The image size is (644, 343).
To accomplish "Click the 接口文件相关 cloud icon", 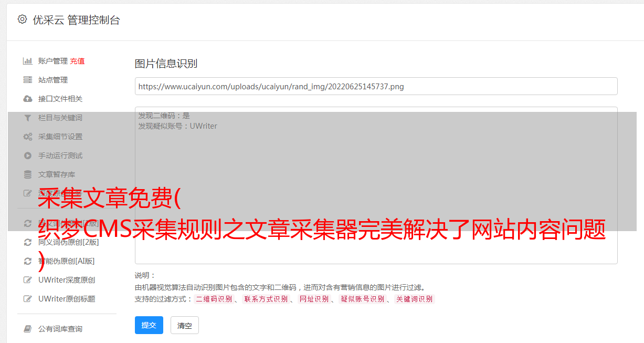I will tap(28, 99).
